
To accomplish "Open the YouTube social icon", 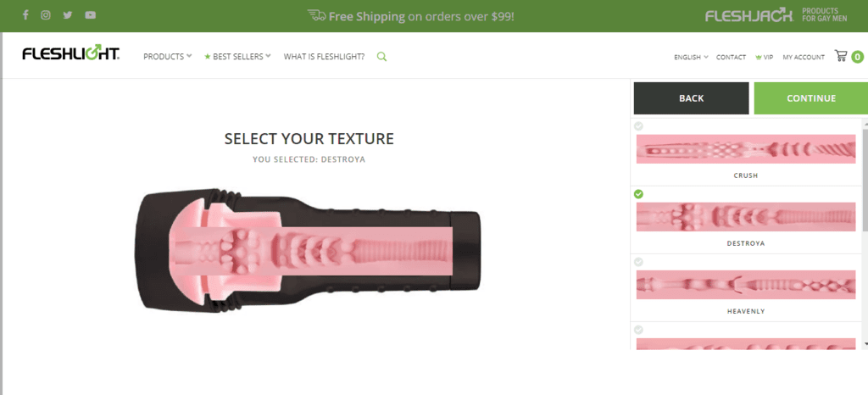I will coord(90,15).
